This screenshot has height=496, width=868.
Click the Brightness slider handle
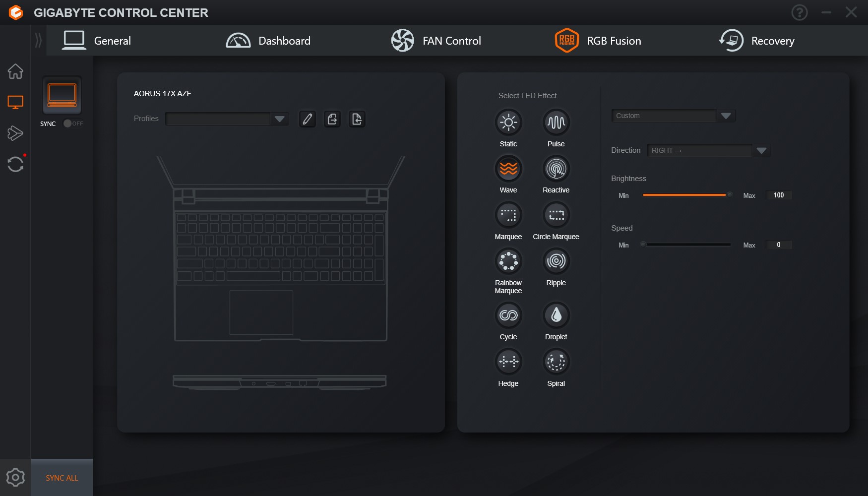[x=729, y=195]
